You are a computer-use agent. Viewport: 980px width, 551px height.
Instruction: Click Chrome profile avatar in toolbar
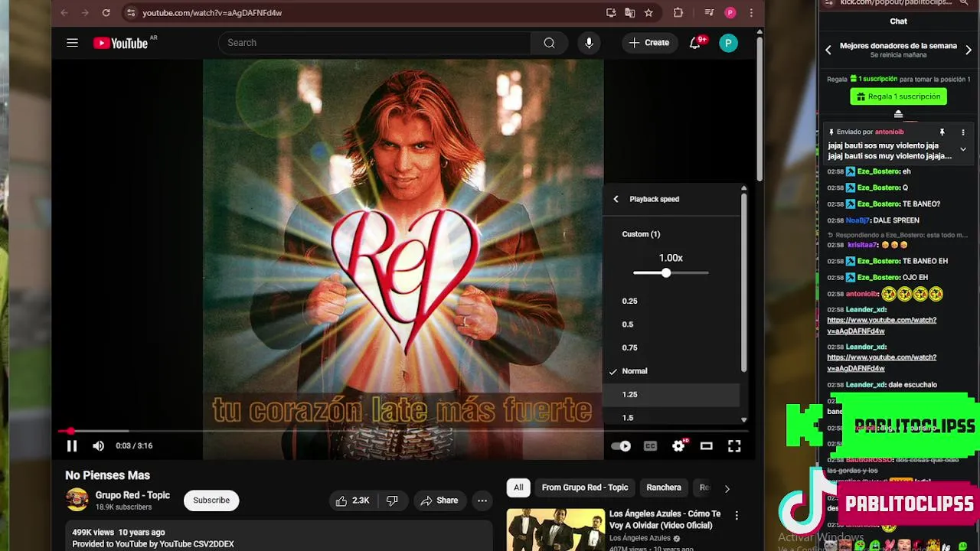pos(730,12)
